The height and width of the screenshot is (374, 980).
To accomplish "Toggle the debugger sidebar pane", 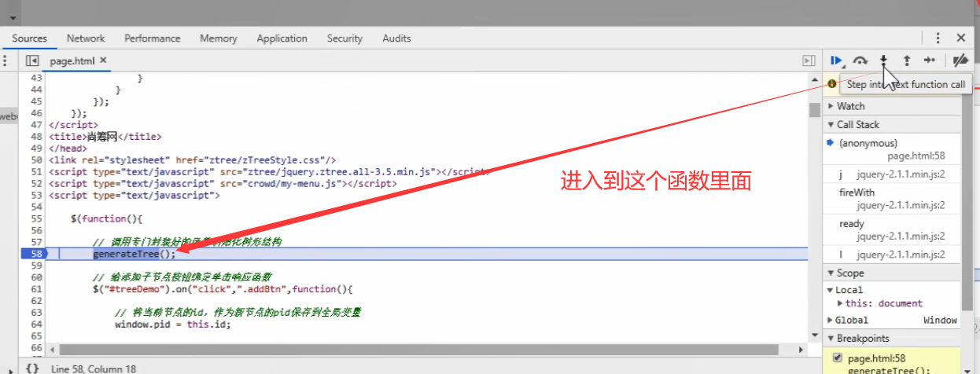I will 808,60.
